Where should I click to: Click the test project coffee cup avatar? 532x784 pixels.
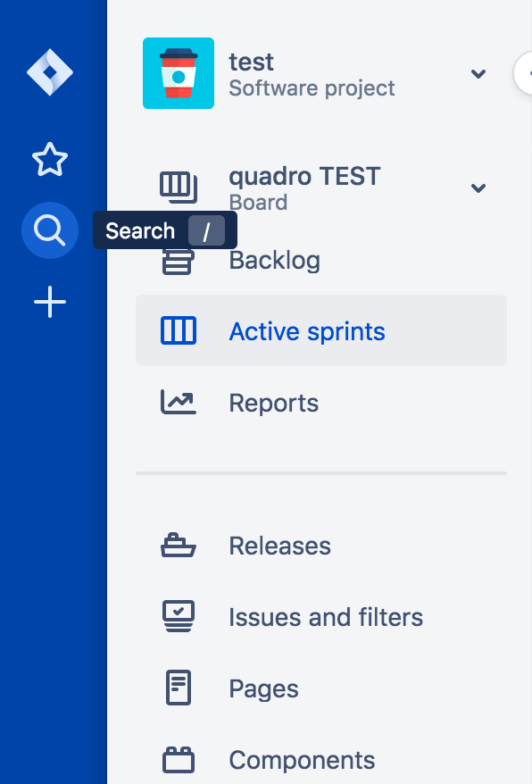pos(178,73)
